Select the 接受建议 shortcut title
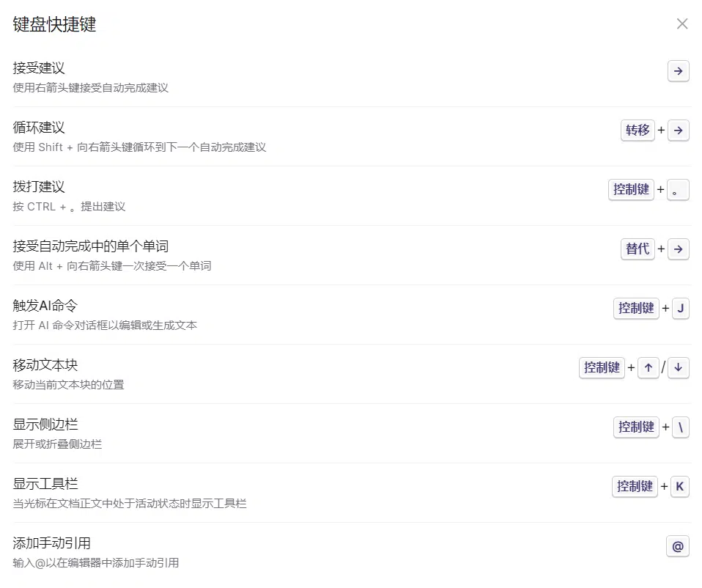The image size is (702, 588). [39, 68]
